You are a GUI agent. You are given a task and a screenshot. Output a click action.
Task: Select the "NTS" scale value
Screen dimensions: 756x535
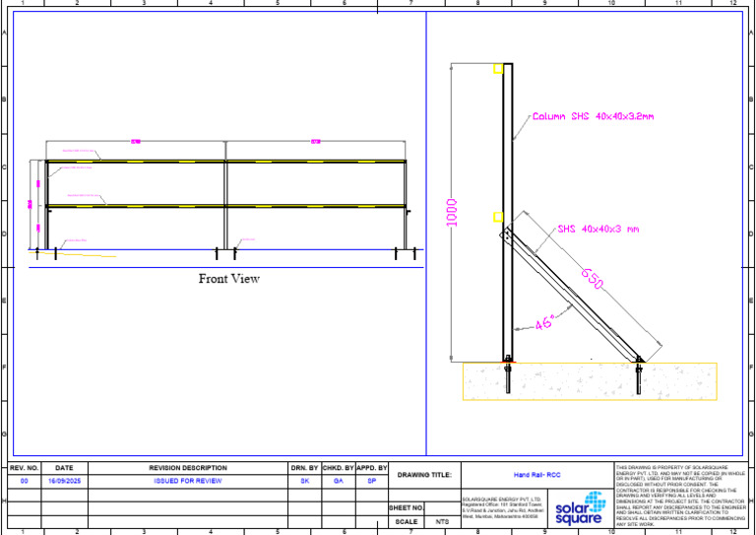(x=442, y=522)
